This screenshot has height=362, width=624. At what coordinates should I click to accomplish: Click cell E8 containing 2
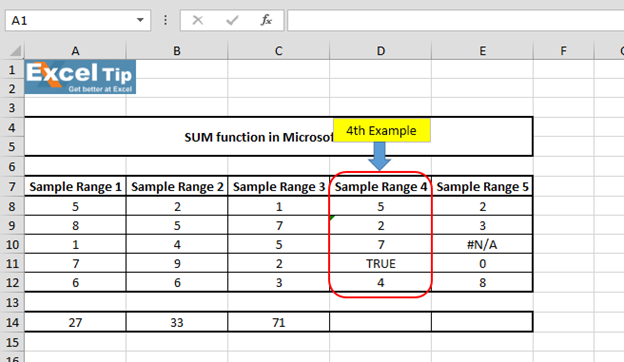482,206
